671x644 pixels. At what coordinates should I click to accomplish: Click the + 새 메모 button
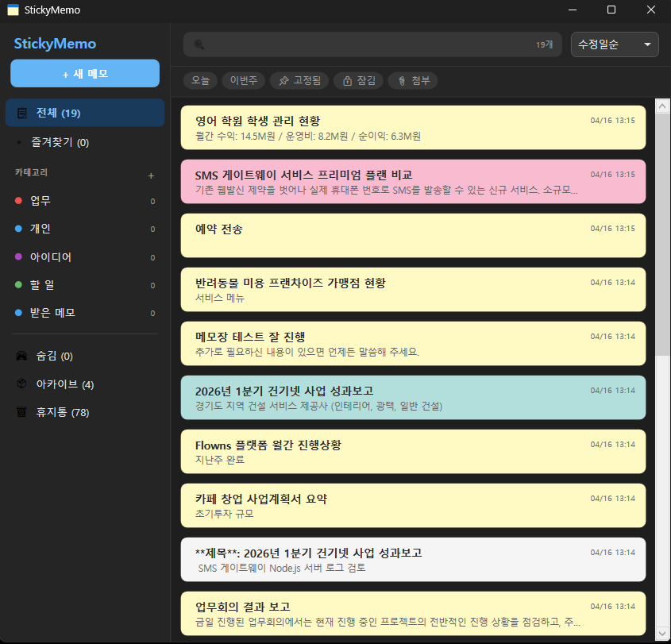[85, 73]
